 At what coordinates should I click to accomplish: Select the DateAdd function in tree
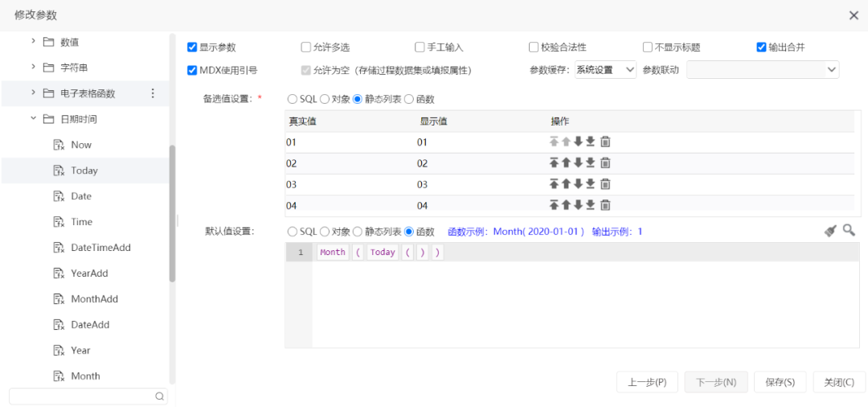(90, 324)
